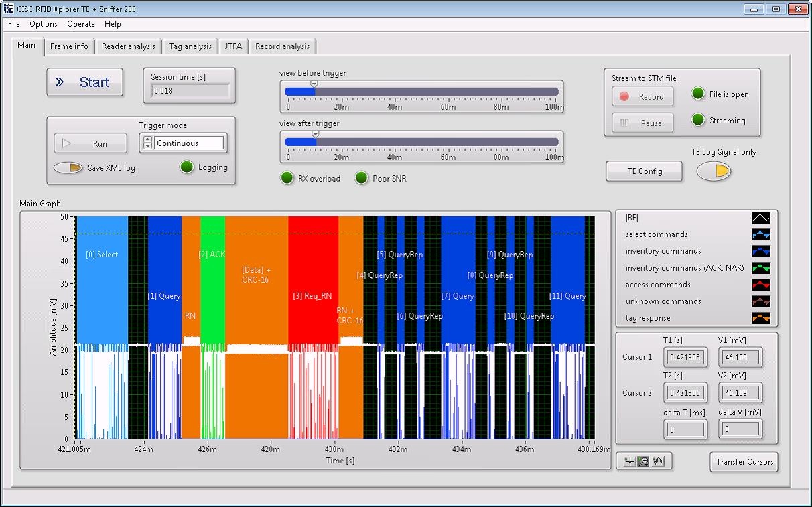812x507 pixels.
Task: Click the access commands plot icon
Action: (760, 285)
